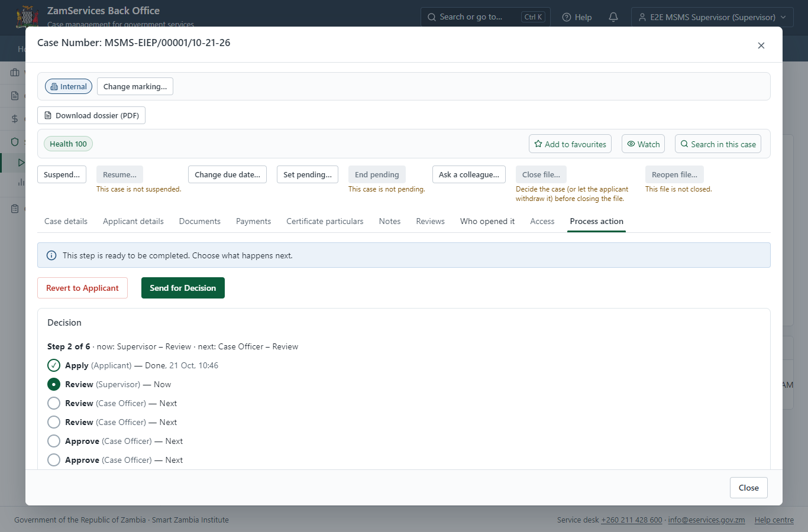Go to the Documents tab

click(x=200, y=221)
